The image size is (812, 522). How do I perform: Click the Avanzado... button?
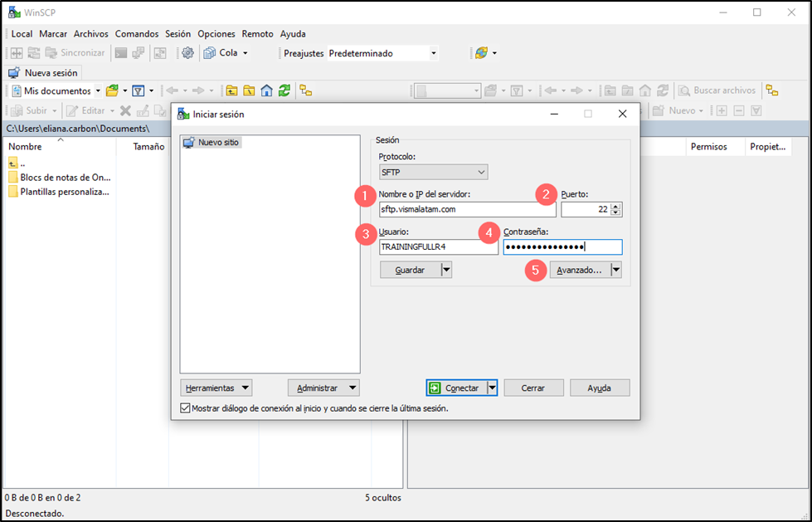point(580,270)
